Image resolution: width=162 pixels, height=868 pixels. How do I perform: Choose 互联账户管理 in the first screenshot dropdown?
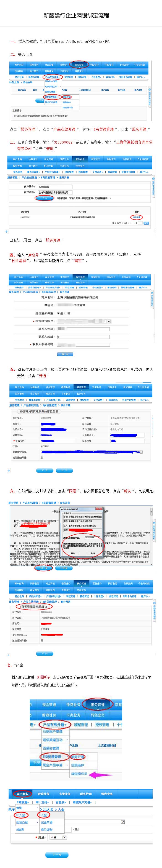click(x=51, y=81)
